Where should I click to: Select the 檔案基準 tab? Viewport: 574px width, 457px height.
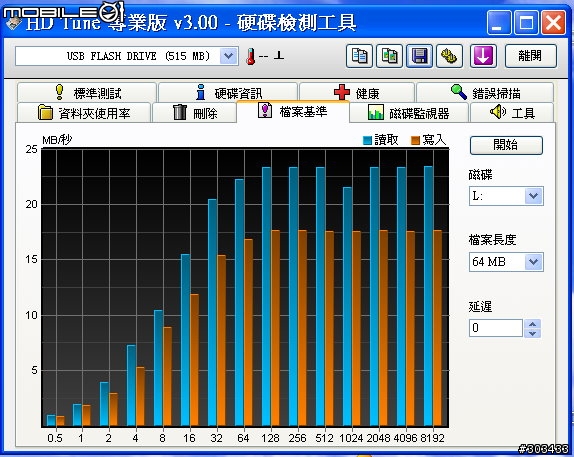click(293, 111)
